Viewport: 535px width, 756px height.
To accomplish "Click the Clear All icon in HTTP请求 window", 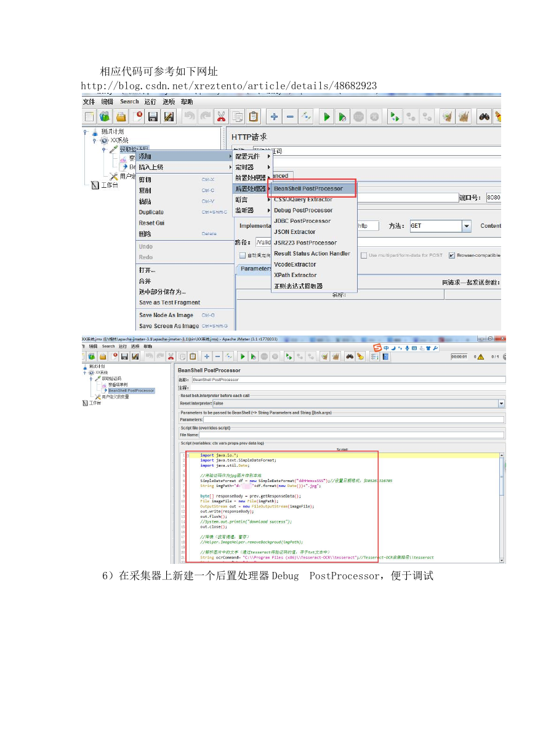I will point(464,116).
